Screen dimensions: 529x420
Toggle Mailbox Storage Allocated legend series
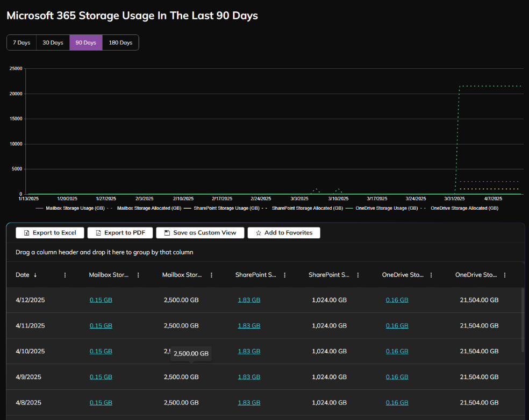coord(145,208)
